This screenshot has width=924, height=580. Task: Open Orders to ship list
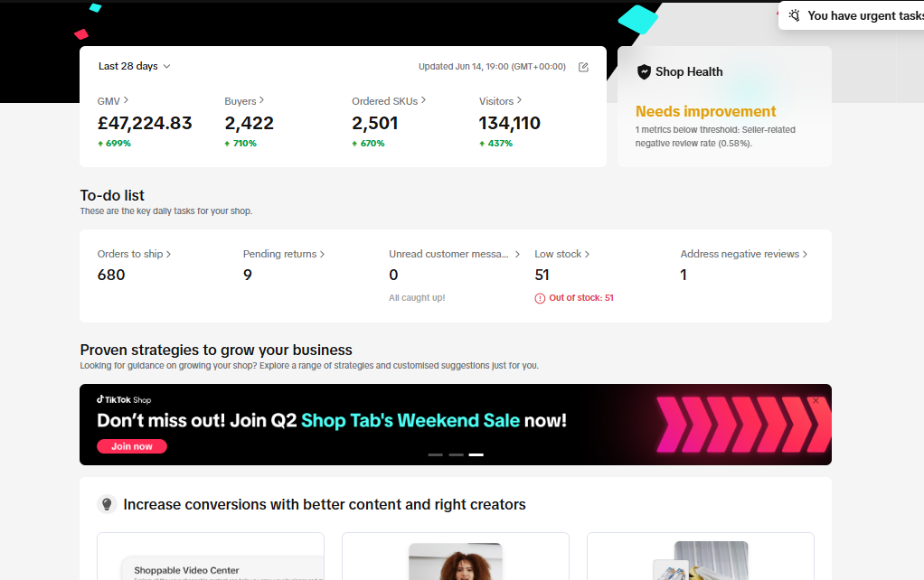134,255
